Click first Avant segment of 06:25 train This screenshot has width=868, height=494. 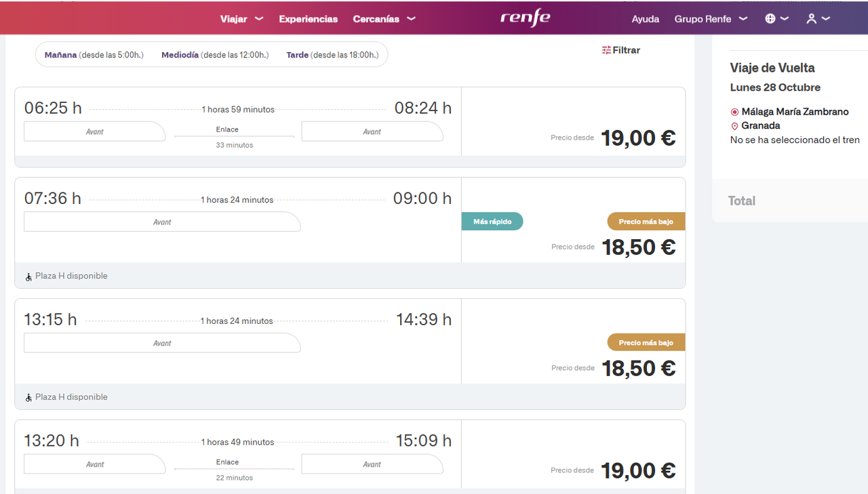pyautogui.click(x=95, y=131)
